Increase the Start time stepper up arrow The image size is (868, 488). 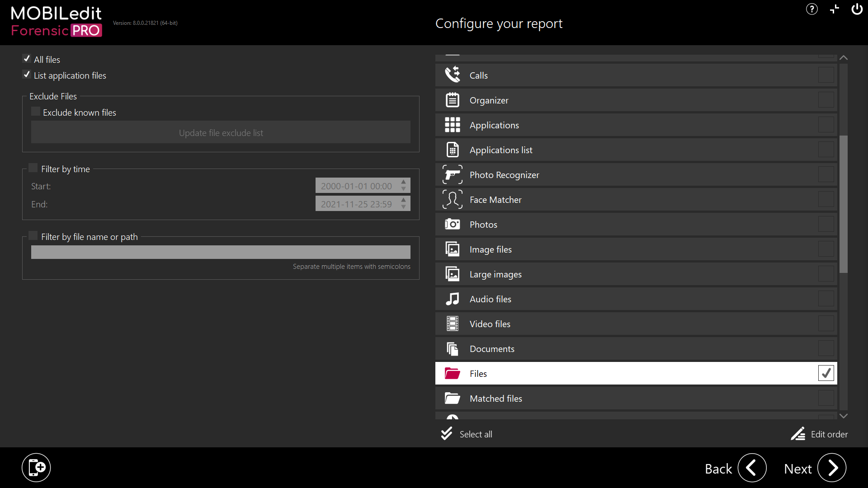point(404,182)
